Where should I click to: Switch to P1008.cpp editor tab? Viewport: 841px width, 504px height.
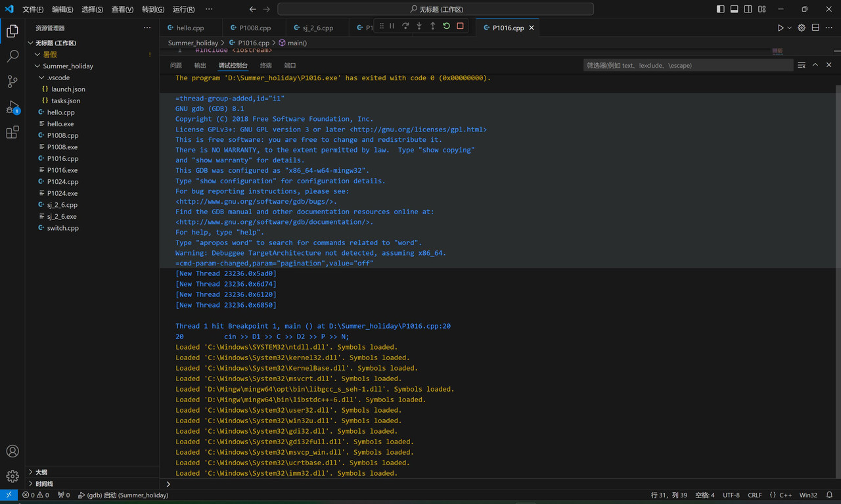tap(255, 28)
